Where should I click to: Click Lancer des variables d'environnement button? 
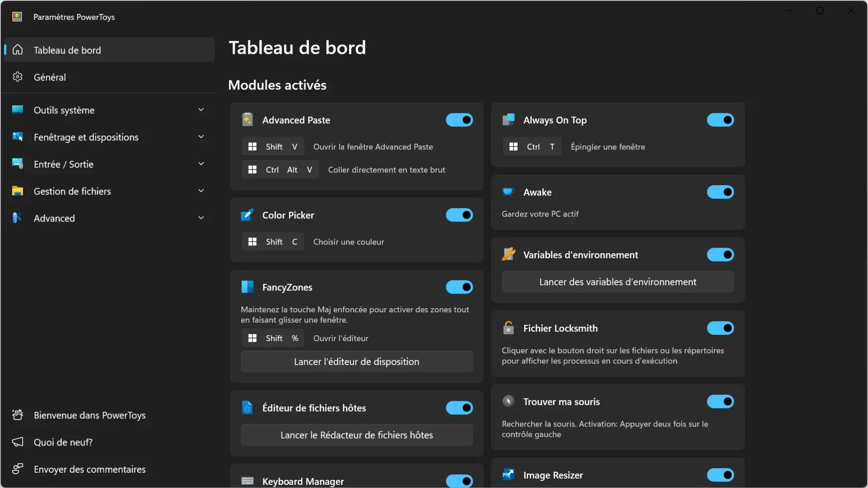pos(618,282)
